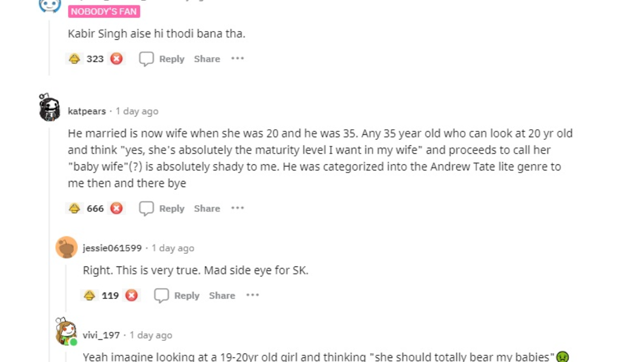Click katpears' user avatar

coord(50,108)
